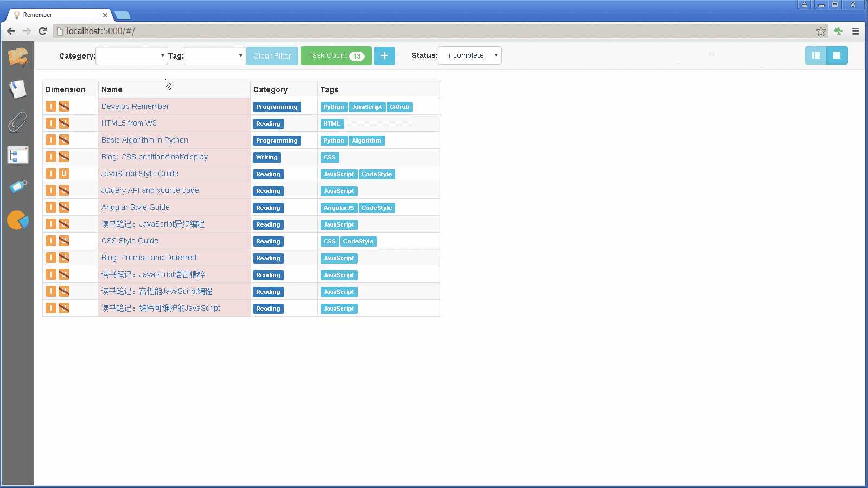The height and width of the screenshot is (488, 868).
Task: Open 读书笔记:高性能JavaScript编程 task
Action: coord(157,291)
